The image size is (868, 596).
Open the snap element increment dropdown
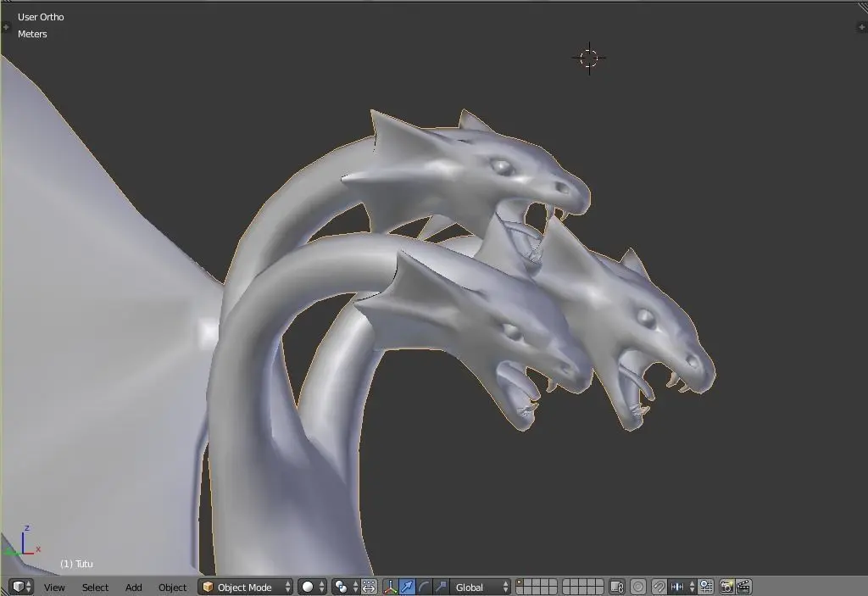(x=682, y=588)
